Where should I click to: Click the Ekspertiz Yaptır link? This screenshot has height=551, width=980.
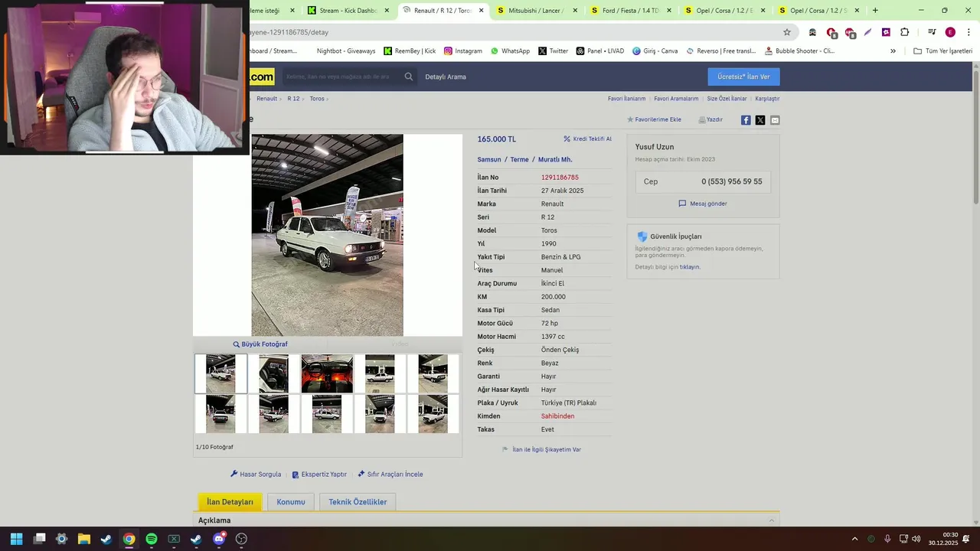click(x=319, y=474)
